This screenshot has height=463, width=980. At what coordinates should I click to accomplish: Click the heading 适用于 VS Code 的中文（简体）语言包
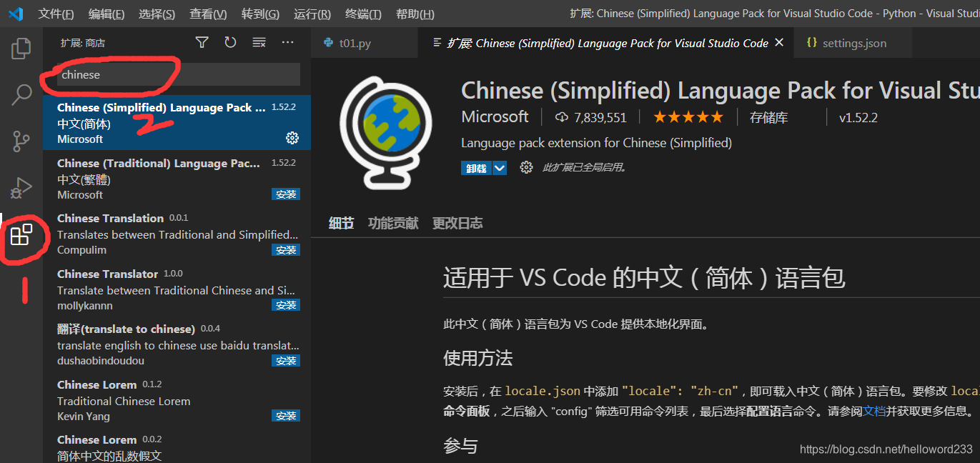[644, 277]
